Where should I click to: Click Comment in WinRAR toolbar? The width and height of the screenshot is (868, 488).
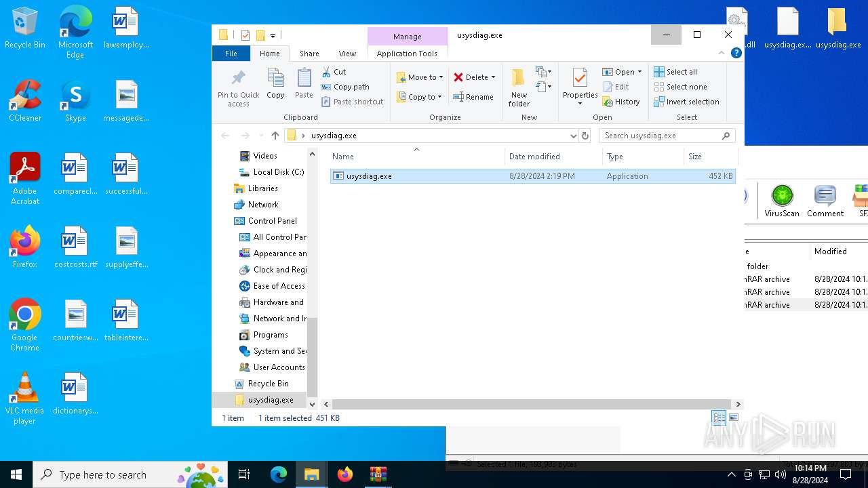[x=825, y=201]
